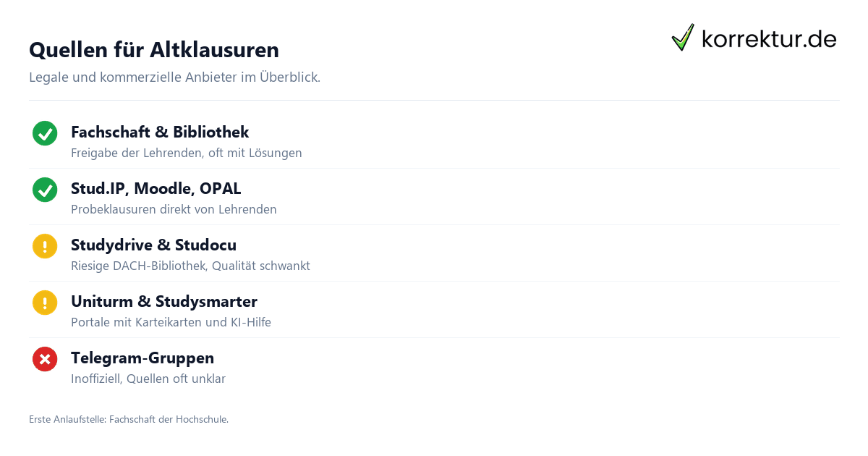Click the title Quellen für Altklausuren
This screenshot has height=456, width=868.
pos(154,50)
